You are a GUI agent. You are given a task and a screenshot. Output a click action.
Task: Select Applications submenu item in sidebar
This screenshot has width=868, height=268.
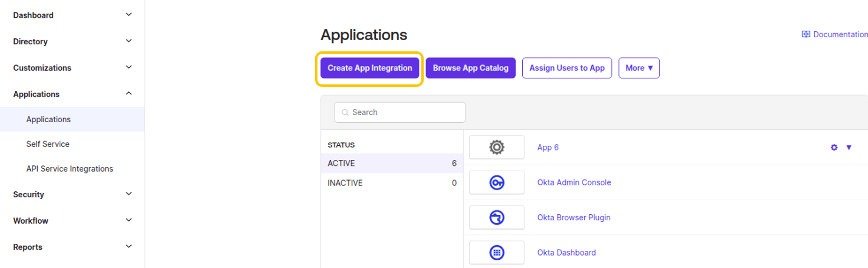point(72,119)
